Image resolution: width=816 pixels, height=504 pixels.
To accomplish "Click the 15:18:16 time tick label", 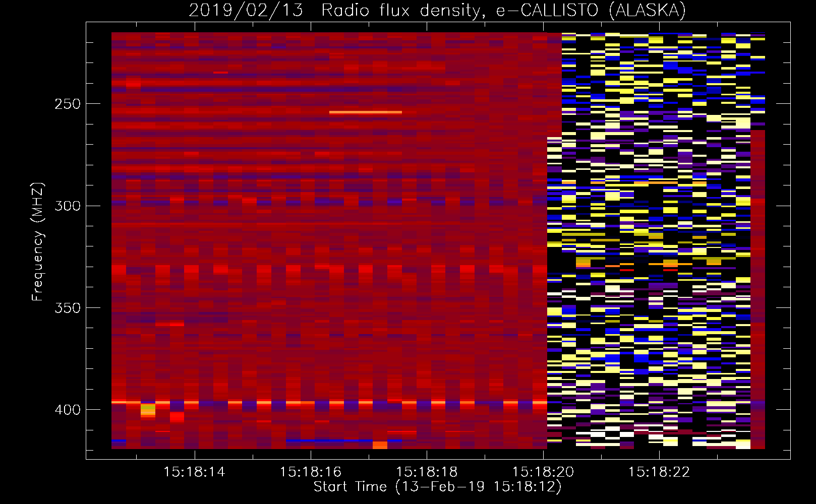I will click(311, 472).
